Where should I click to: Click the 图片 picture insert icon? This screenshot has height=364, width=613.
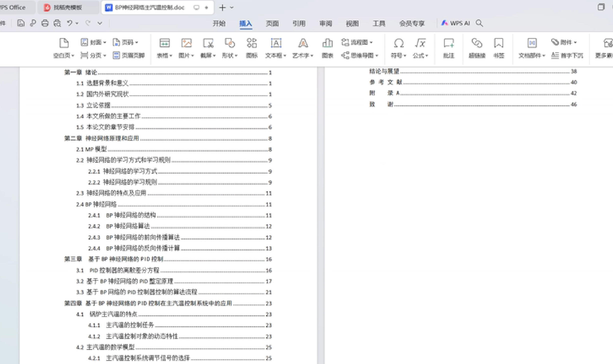point(186,43)
